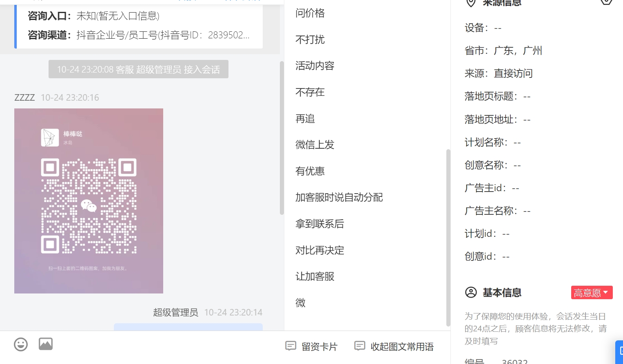This screenshot has height=364, width=623.
Task: Choose the 让加客服 phrase
Action: point(315,276)
